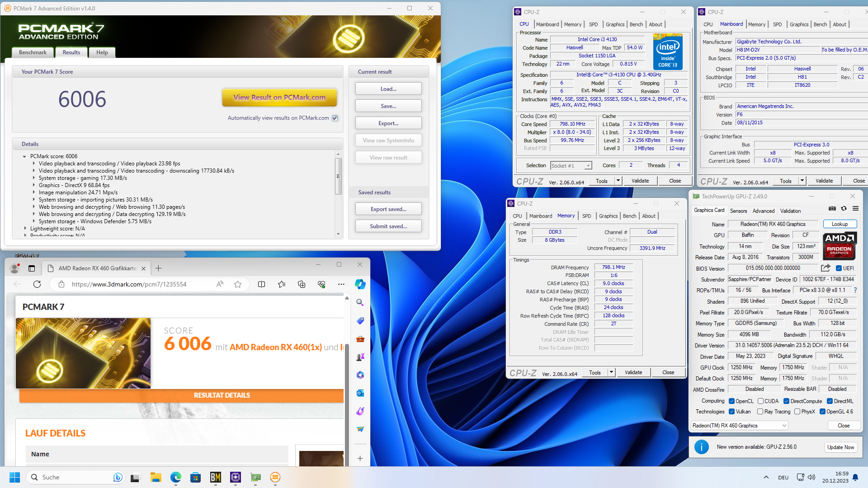Screen dimensions: 868x488
Task: Click the Export... button in PCMark
Action: [x=388, y=123]
